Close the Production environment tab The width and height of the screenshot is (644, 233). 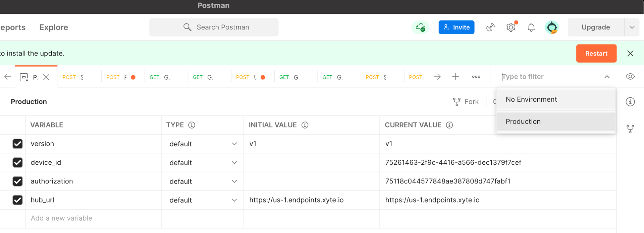(x=46, y=77)
